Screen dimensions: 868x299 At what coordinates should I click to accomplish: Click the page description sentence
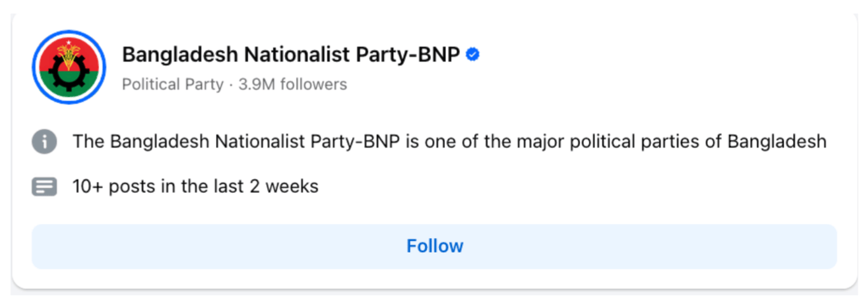click(449, 142)
